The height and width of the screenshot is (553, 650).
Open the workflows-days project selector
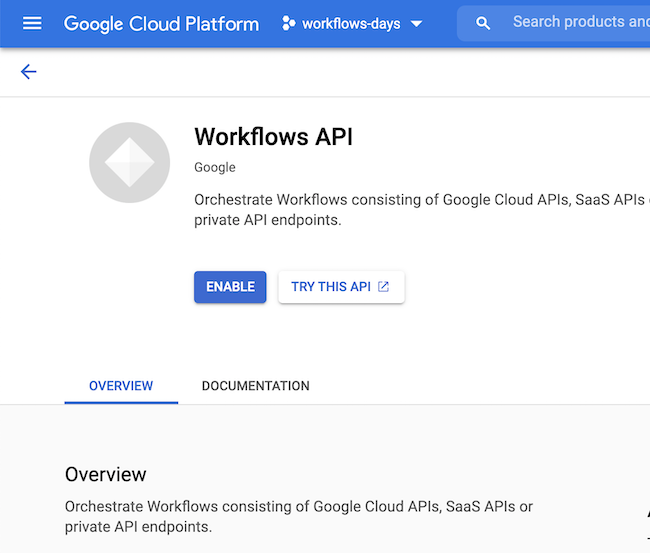pos(352,24)
